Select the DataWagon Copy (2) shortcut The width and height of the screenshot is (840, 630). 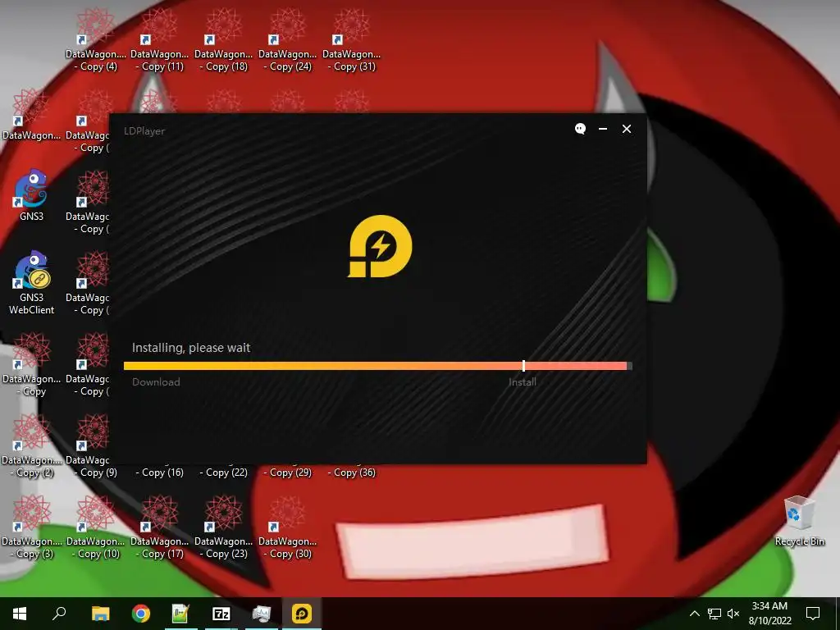(32, 445)
